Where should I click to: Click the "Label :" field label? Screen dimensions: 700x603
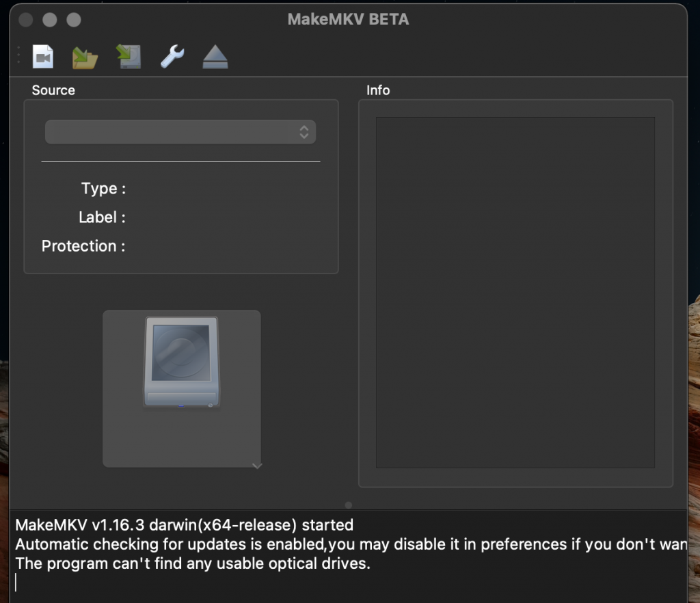coord(103,217)
